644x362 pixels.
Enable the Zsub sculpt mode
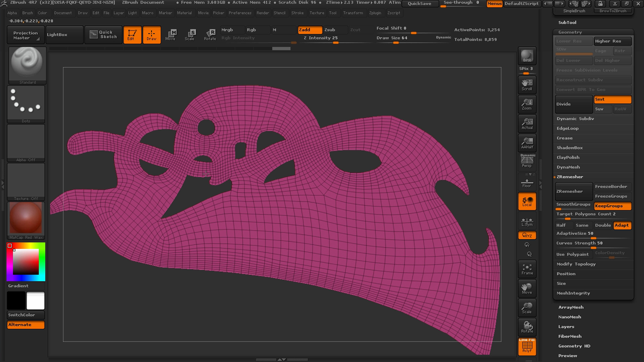pos(333,30)
